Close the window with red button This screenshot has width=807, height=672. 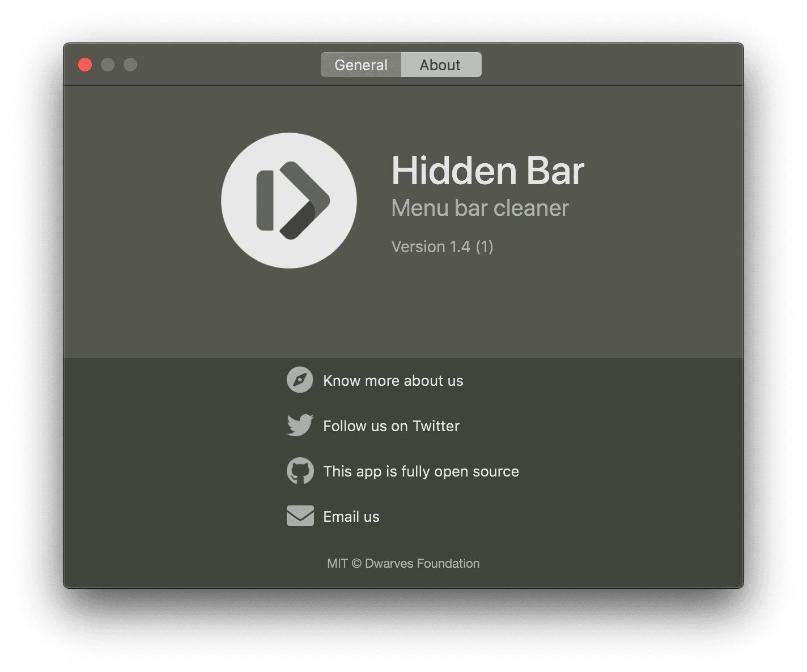click(85, 65)
